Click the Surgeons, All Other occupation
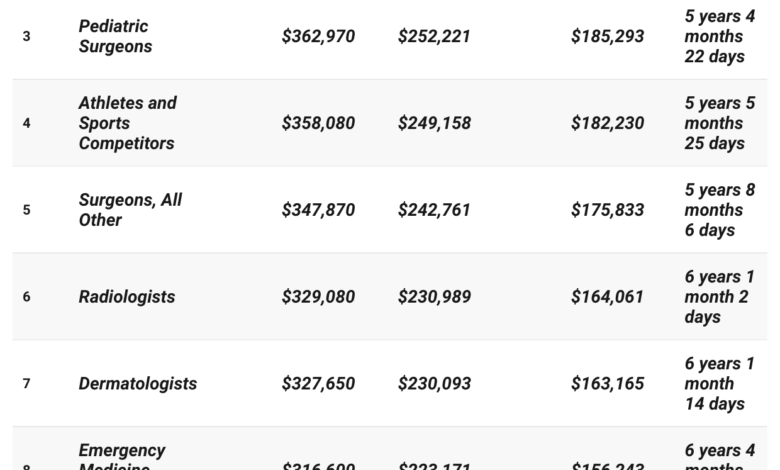The height and width of the screenshot is (470, 780). pos(130,210)
